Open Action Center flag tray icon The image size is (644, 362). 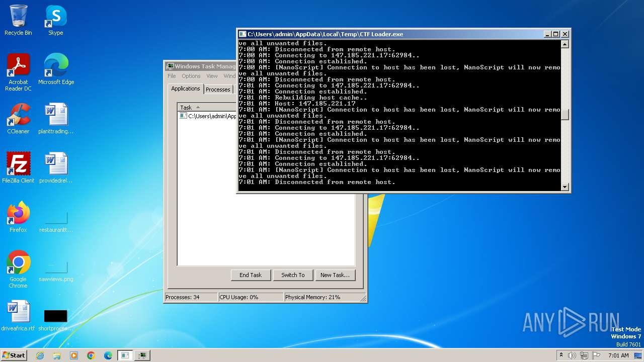pyautogui.click(x=596, y=355)
